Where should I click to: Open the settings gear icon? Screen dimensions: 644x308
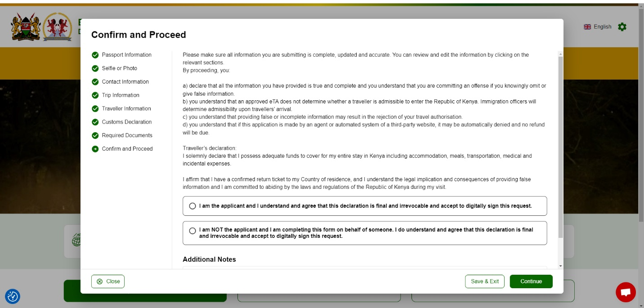coord(622,27)
